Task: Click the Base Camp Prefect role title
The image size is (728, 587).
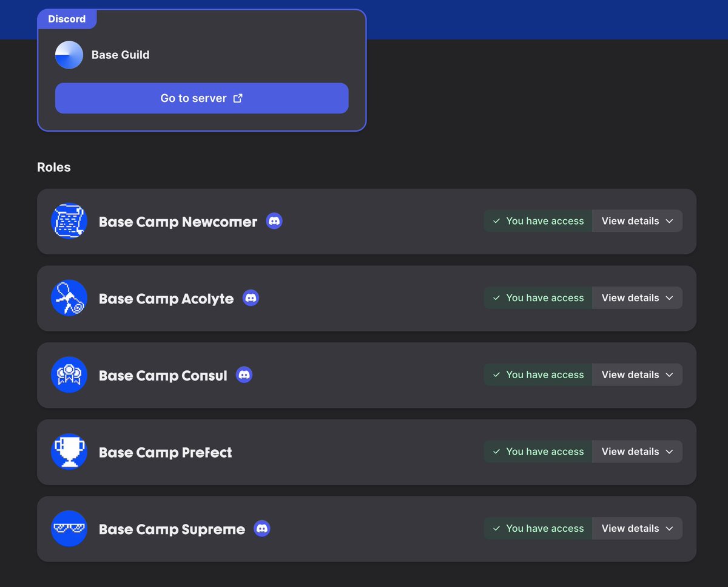Action: tap(165, 452)
